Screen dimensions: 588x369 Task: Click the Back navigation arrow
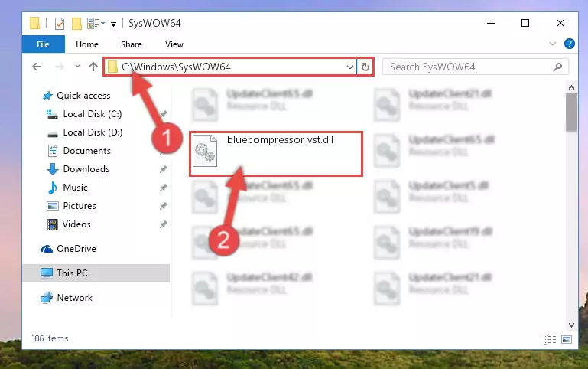pos(37,67)
